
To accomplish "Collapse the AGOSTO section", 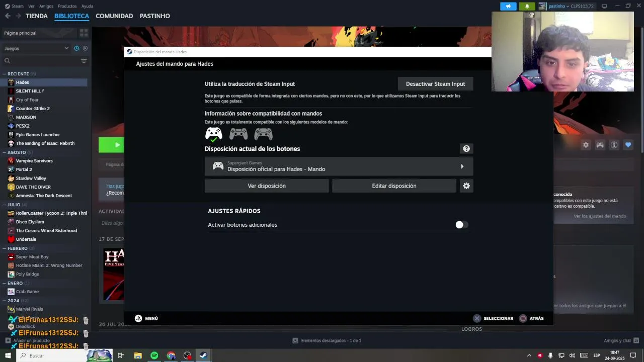I will pos(4,152).
